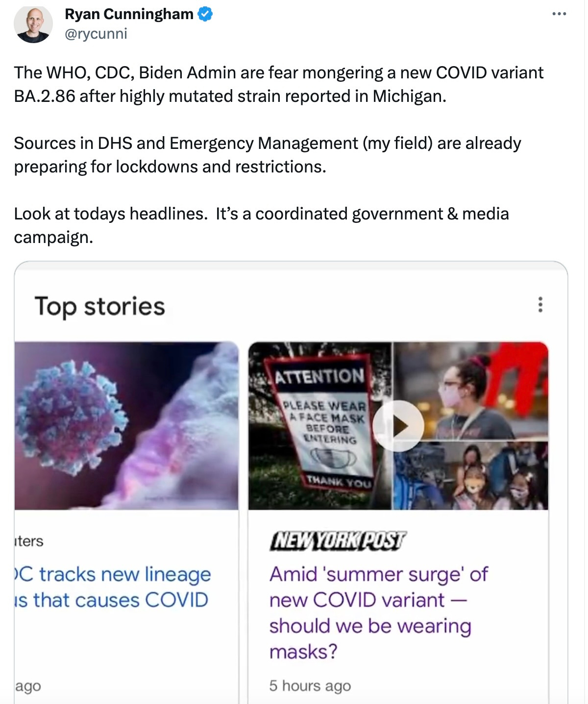Click the masked children photo

470,476
